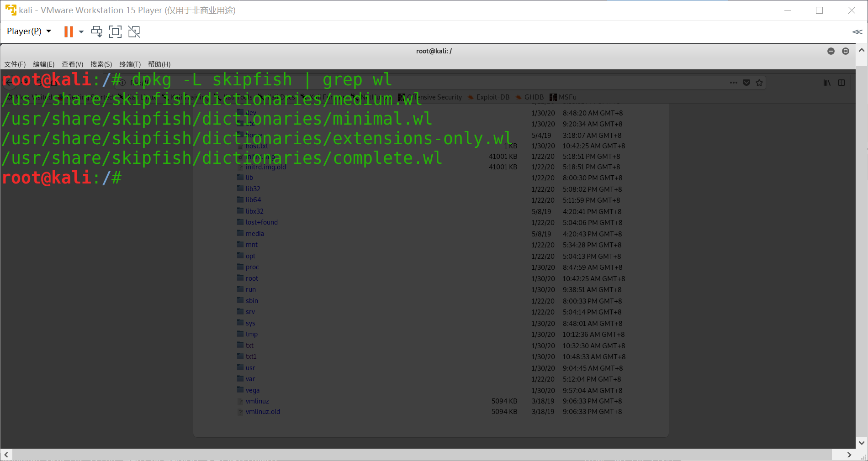Open media folder in Firefox listing
868x461 pixels.
coord(255,234)
